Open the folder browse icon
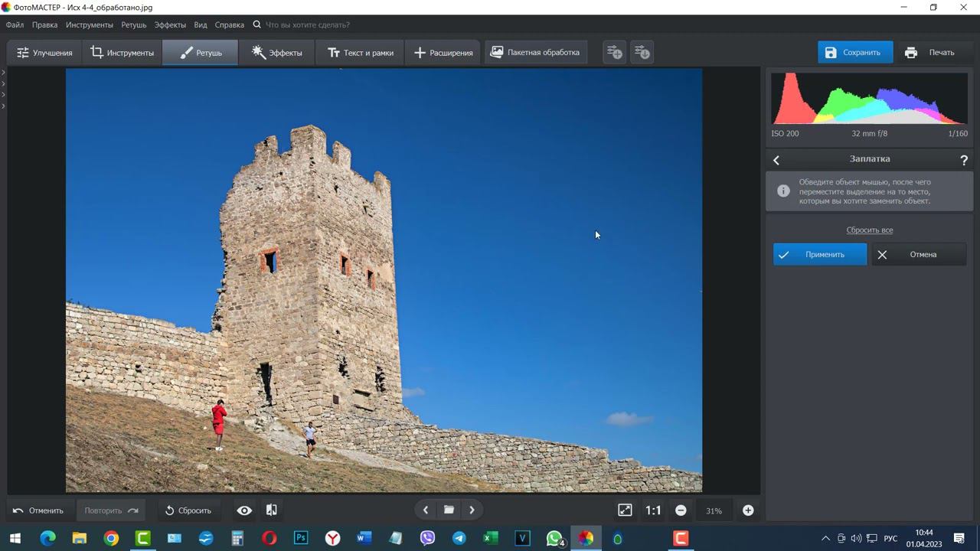The width and height of the screenshot is (980, 551). pyautogui.click(x=449, y=510)
